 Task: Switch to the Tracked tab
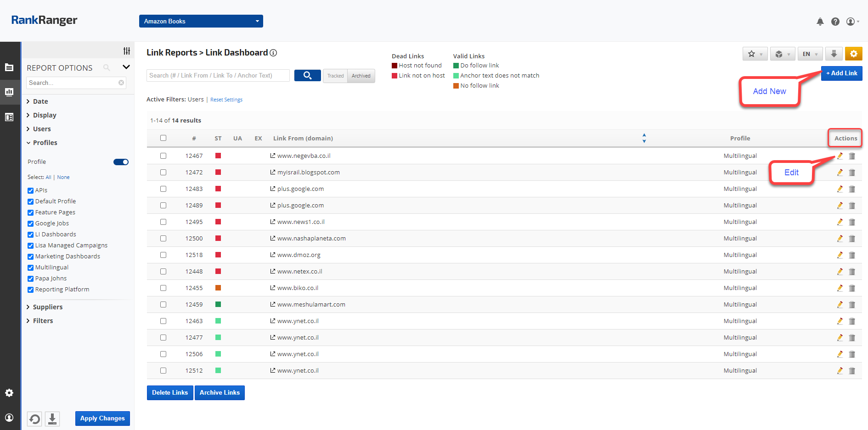pos(335,76)
